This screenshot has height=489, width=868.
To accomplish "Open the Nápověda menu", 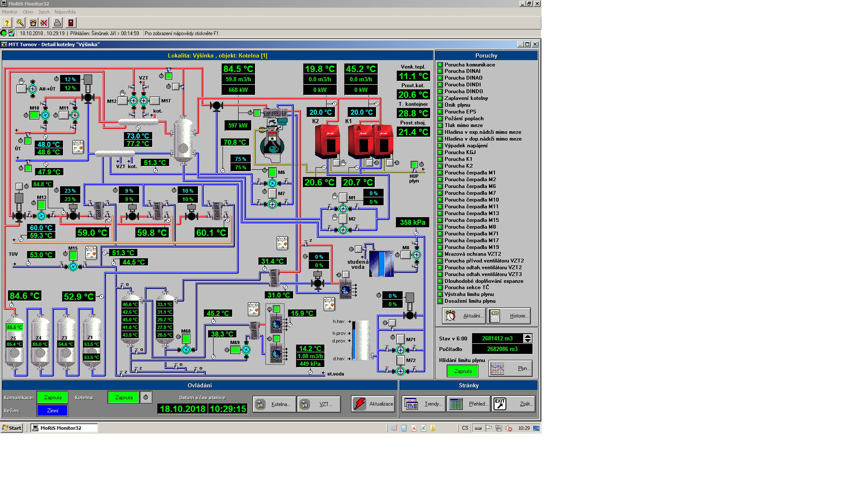I will pos(65,12).
